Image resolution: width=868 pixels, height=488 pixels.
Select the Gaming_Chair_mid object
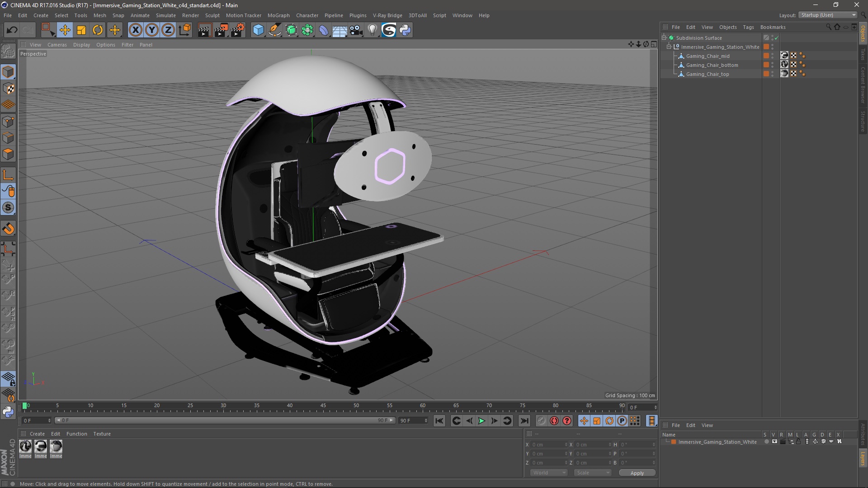coord(708,56)
